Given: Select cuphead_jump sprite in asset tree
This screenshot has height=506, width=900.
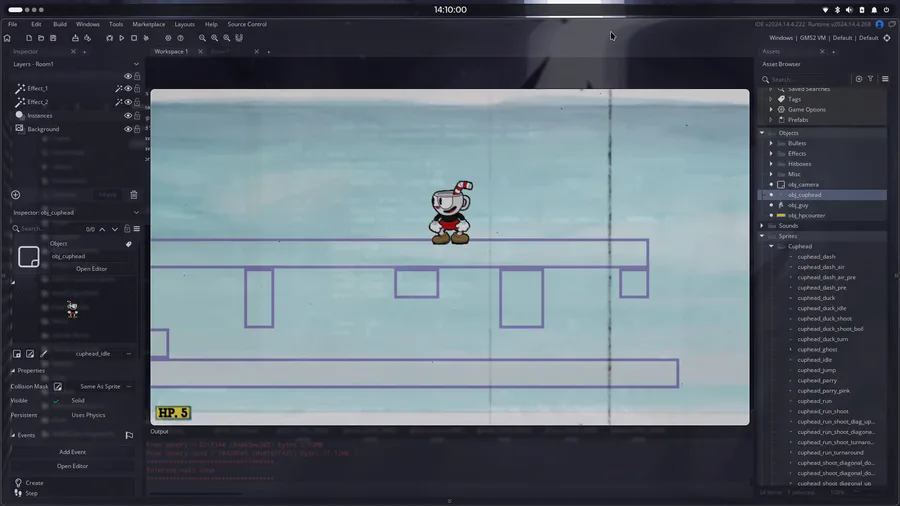Looking at the screenshot, I should coord(816,370).
